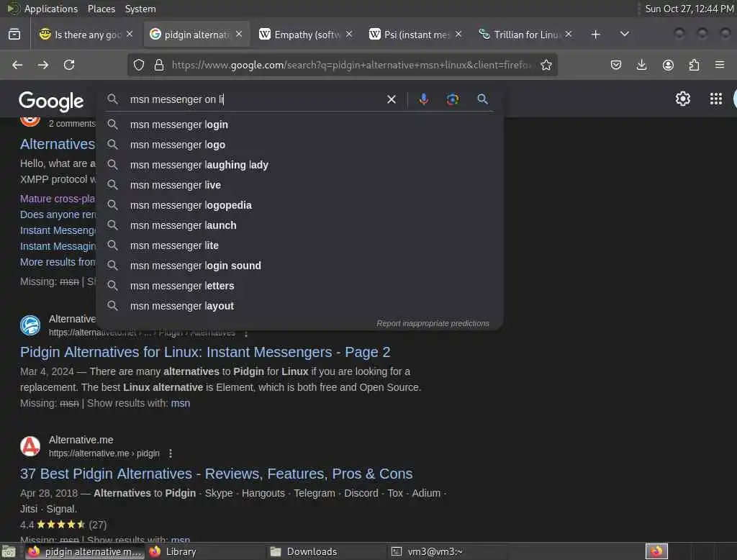The image size is (737, 560).
Task: Open the tracking protection shield icon
Action: [x=139, y=65]
